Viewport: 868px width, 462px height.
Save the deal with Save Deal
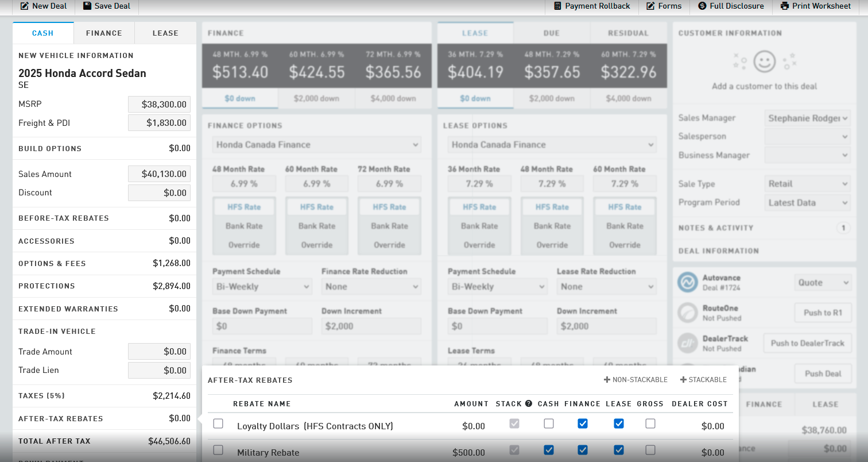click(107, 6)
